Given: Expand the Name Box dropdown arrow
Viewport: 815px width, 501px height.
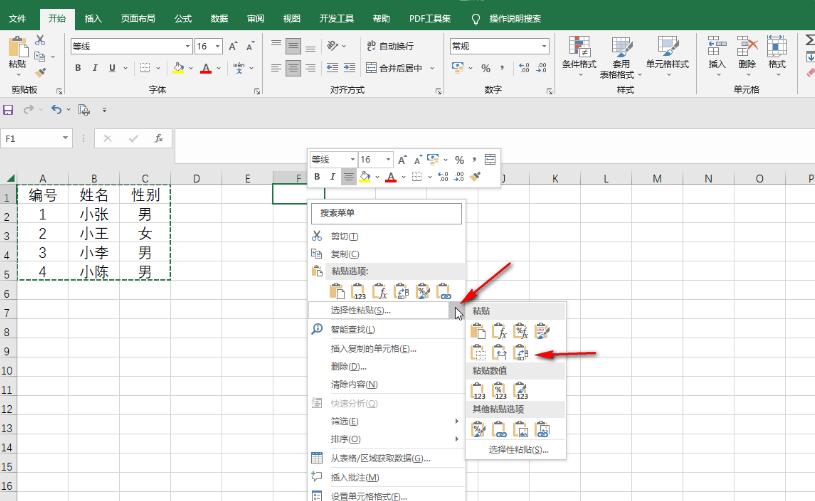Looking at the screenshot, I should pyautogui.click(x=65, y=138).
